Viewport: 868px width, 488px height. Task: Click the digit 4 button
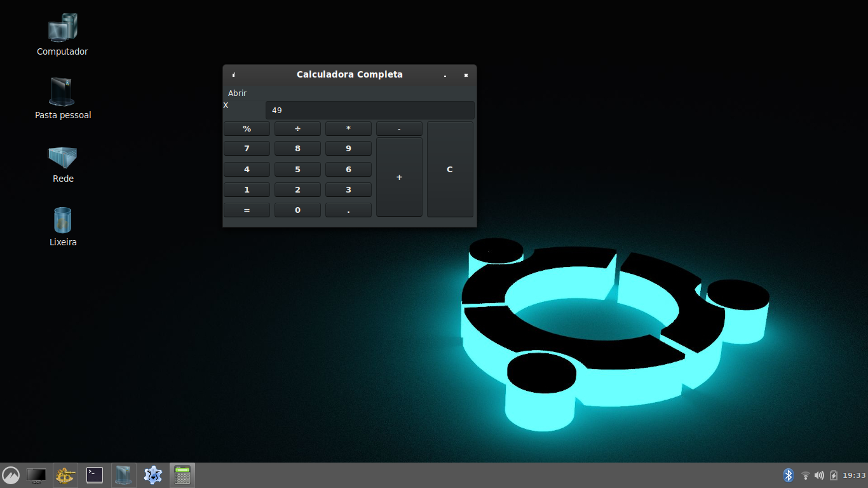pyautogui.click(x=247, y=169)
